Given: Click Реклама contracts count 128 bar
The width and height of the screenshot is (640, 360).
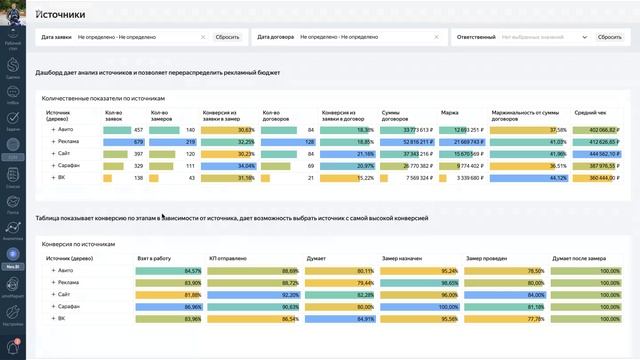Looking at the screenshot, I should tap(288, 142).
